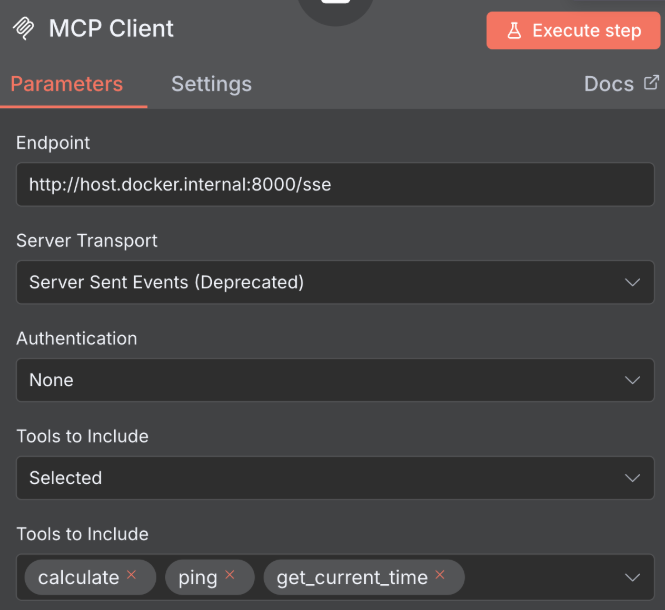Click the MCP Client node title
Viewport: 665px width, 610px height.
[x=111, y=29]
